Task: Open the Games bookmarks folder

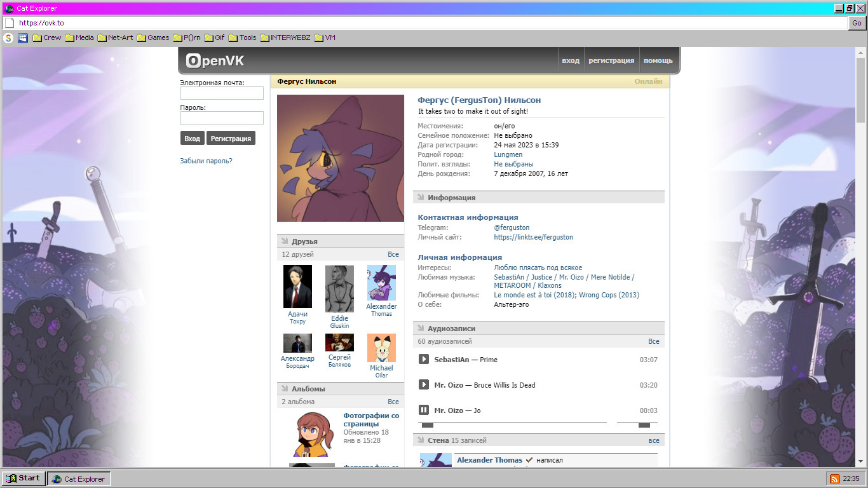Action: click(153, 37)
